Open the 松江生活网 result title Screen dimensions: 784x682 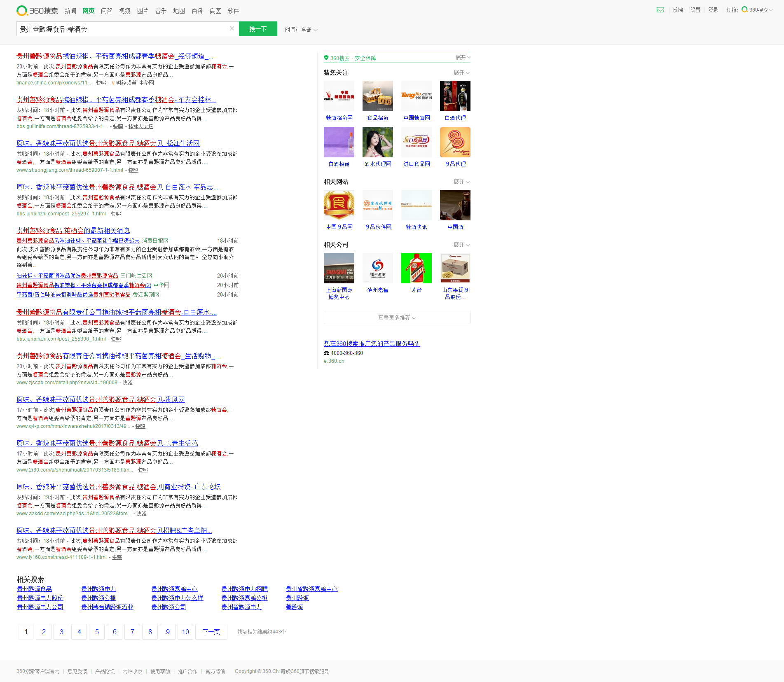coord(108,143)
